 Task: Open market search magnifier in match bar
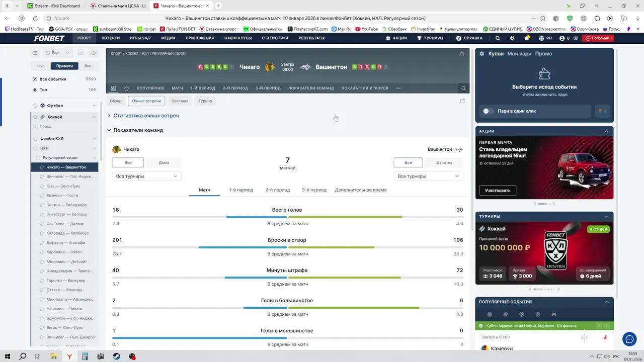[x=463, y=88]
